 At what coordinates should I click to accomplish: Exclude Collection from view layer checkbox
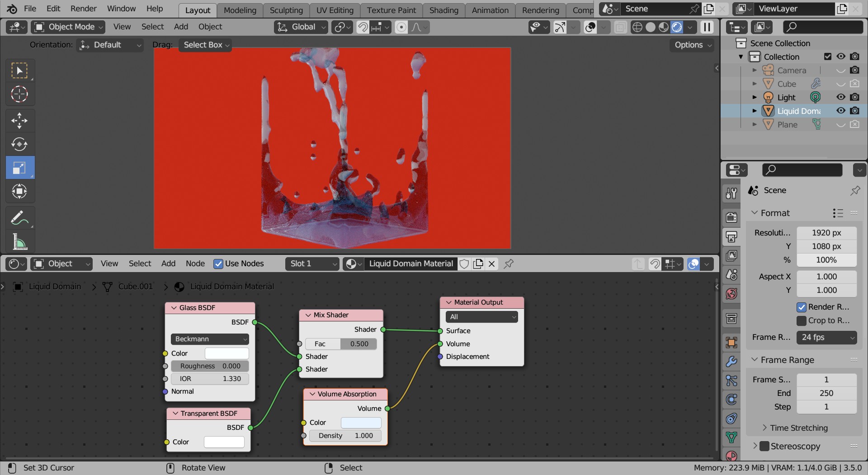pyautogui.click(x=828, y=56)
